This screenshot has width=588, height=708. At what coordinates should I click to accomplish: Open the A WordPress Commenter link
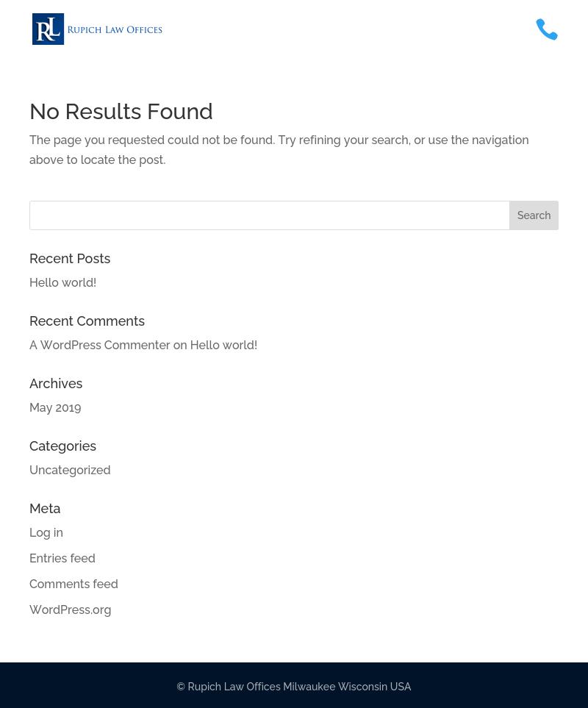coord(99,345)
